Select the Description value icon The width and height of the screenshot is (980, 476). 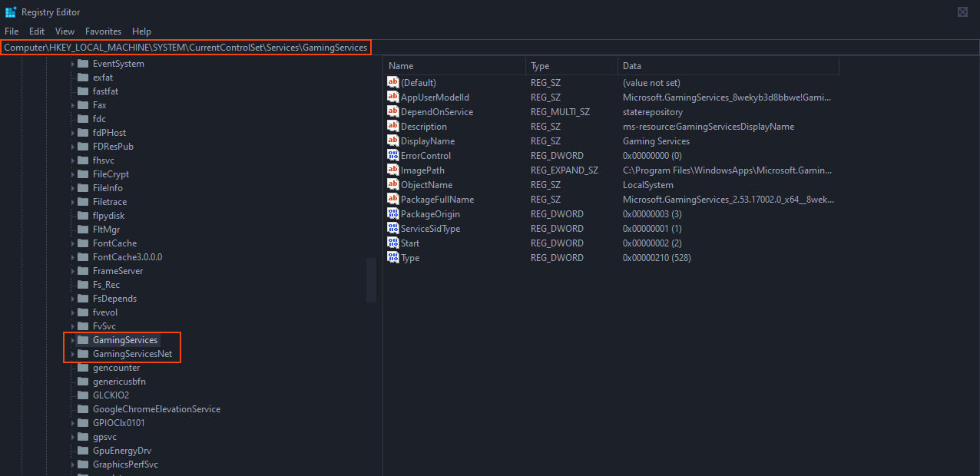point(393,126)
